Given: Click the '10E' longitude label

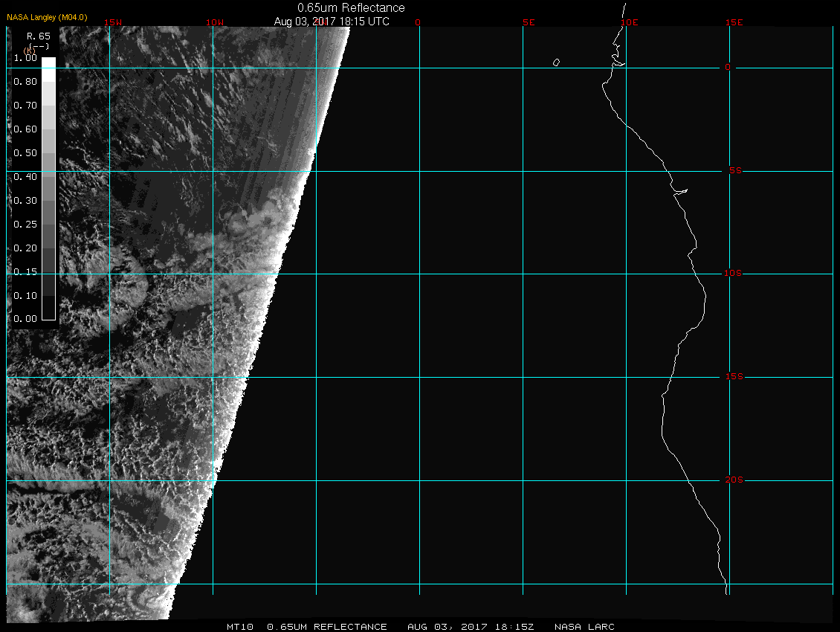Looking at the screenshot, I should click(x=630, y=22).
